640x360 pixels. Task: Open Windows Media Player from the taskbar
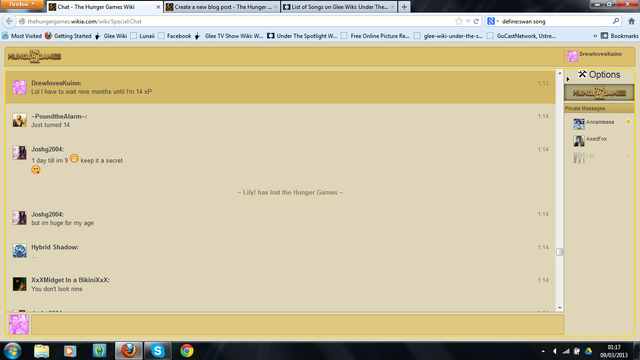70,351
